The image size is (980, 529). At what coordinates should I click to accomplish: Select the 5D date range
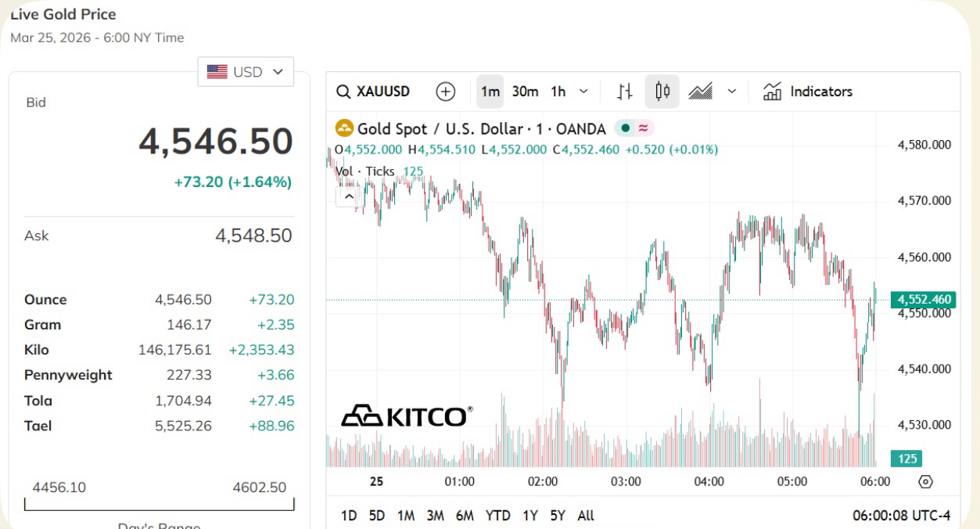pos(377,515)
